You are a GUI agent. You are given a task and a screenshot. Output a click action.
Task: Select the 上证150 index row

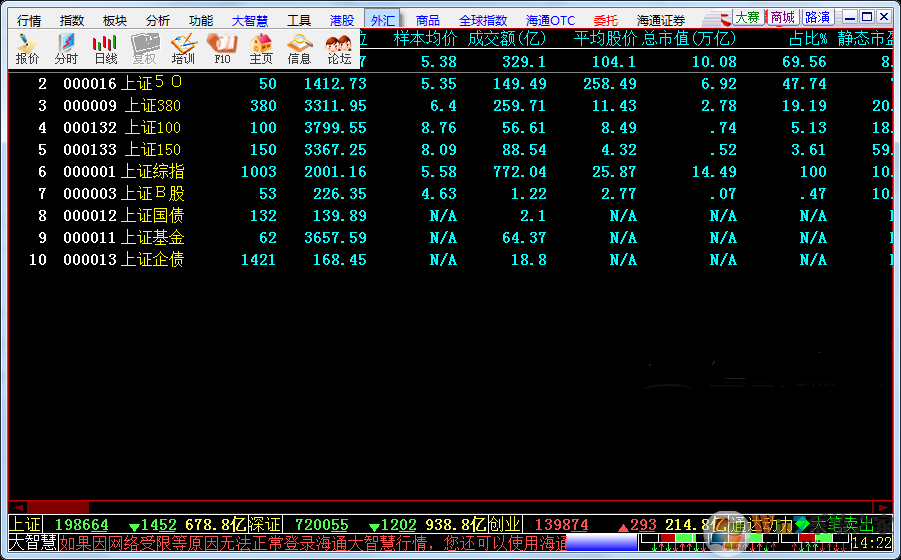pos(450,150)
